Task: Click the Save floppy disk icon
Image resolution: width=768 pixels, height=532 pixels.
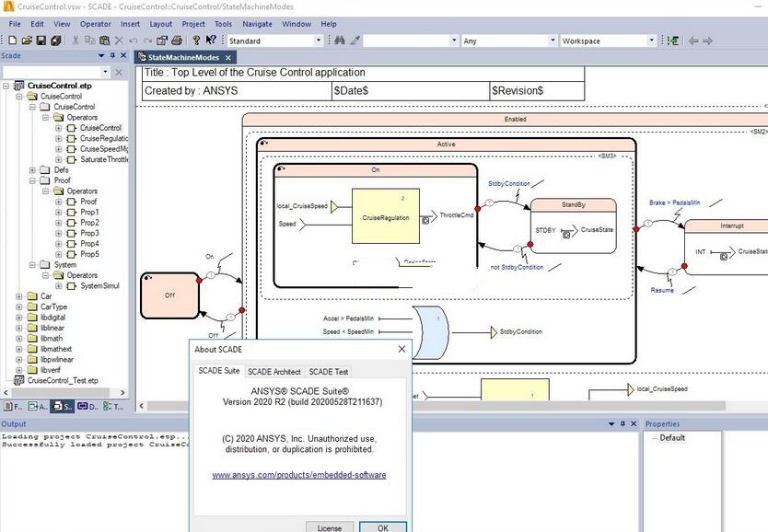Action: 41,40
